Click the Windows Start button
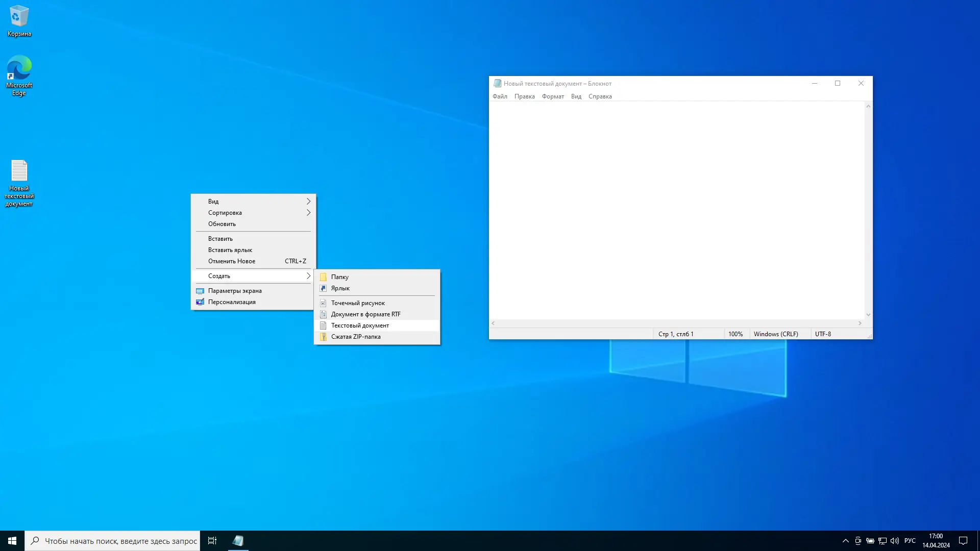This screenshot has height=551, width=980. click(12, 541)
